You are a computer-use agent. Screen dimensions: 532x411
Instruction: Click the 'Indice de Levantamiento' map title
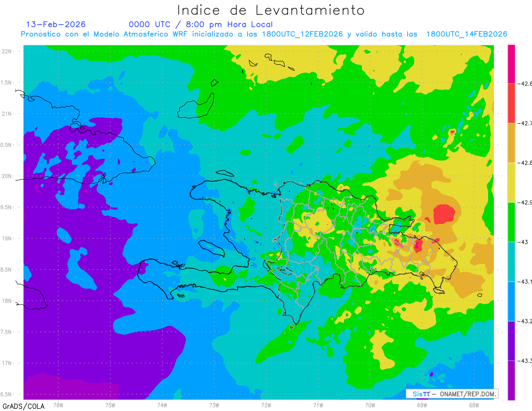click(271, 10)
